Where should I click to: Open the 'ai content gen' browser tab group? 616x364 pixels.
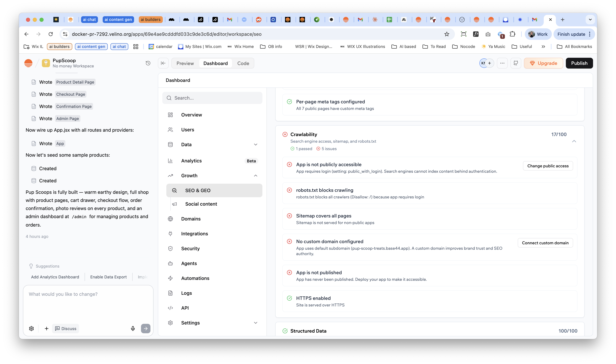118,20
